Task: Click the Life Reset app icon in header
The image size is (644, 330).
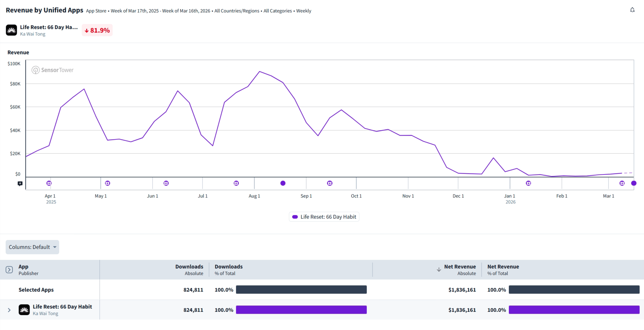Action: [12, 30]
